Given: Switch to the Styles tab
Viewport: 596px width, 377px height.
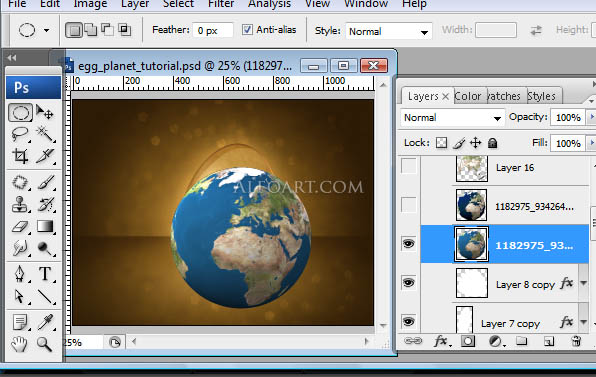Looking at the screenshot, I should (541, 96).
